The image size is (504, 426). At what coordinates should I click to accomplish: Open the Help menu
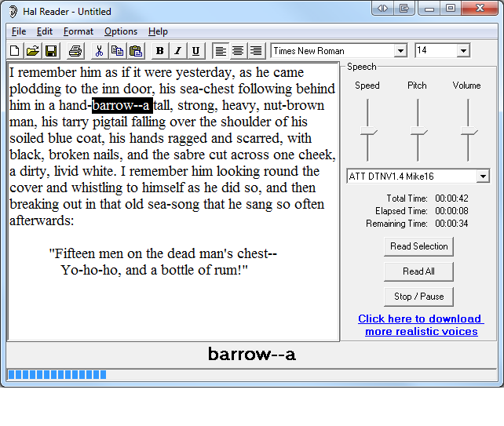point(158,31)
